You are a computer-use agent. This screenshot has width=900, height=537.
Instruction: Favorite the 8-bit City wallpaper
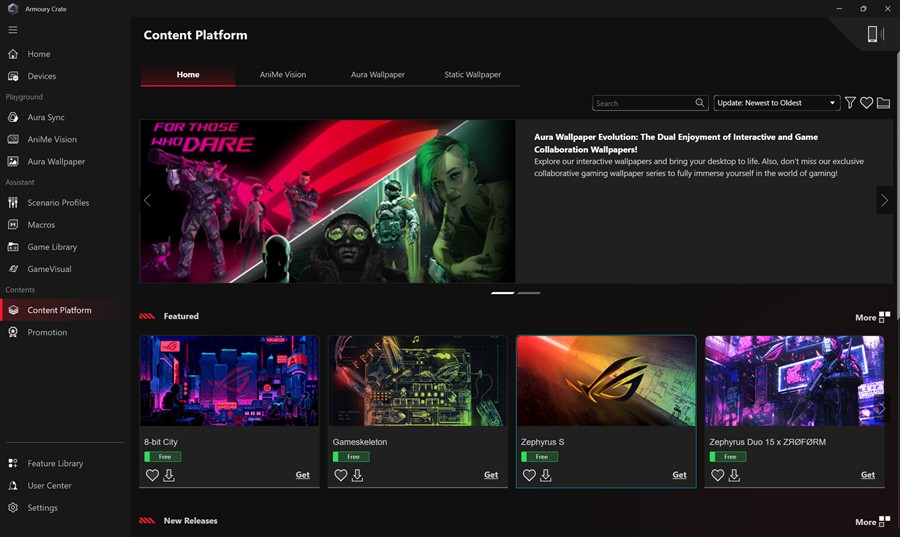[152, 475]
